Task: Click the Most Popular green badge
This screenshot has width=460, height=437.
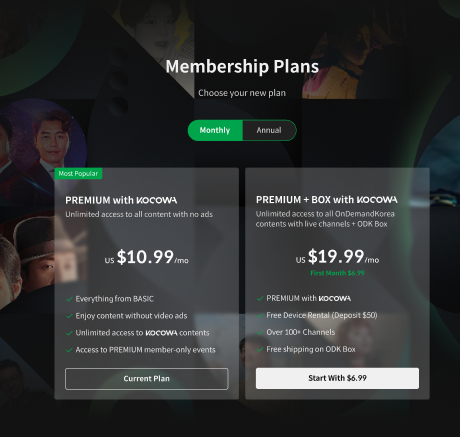Action: 78,174
